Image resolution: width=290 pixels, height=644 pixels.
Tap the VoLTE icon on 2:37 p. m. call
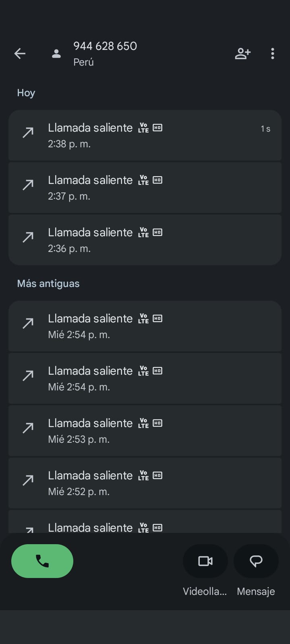coord(143,180)
